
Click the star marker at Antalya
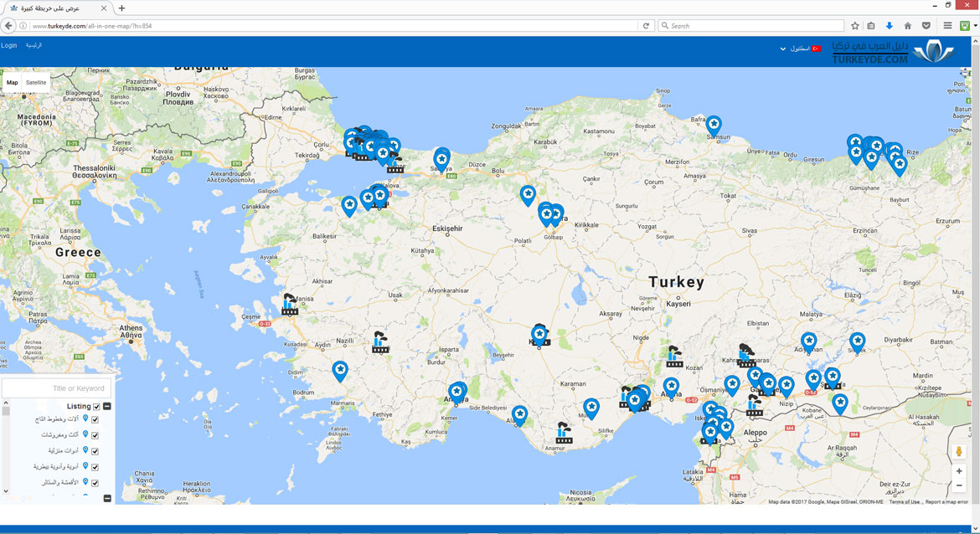coord(456,393)
